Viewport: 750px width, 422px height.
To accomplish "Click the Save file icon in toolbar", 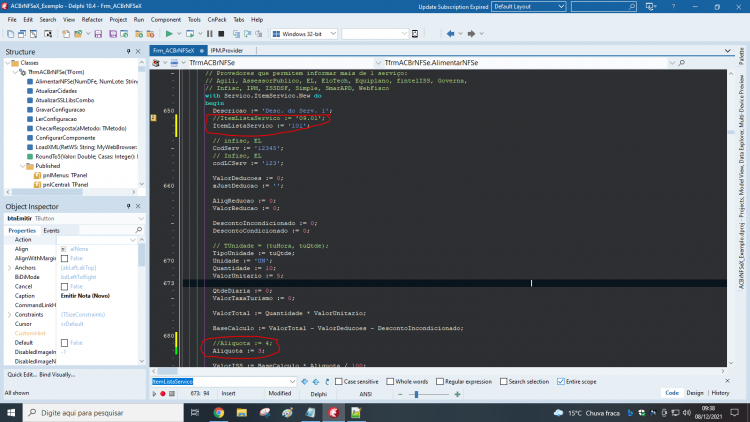I will point(98,34).
